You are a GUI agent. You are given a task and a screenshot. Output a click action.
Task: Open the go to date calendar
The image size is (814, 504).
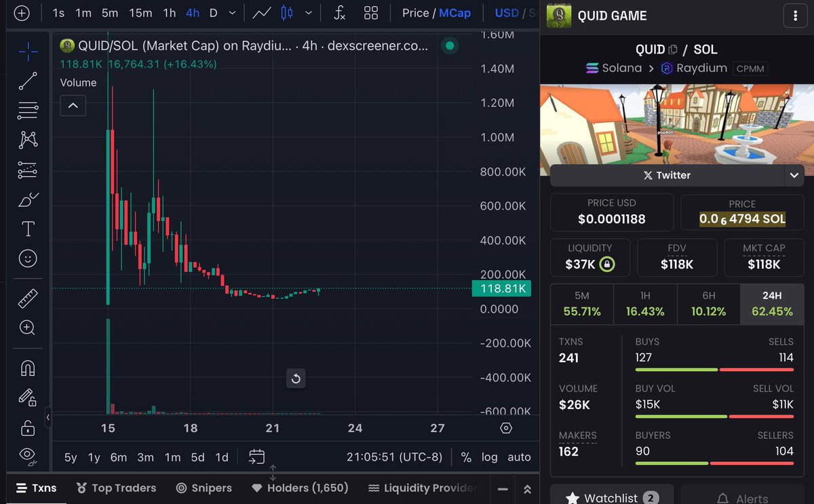coord(256,457)
